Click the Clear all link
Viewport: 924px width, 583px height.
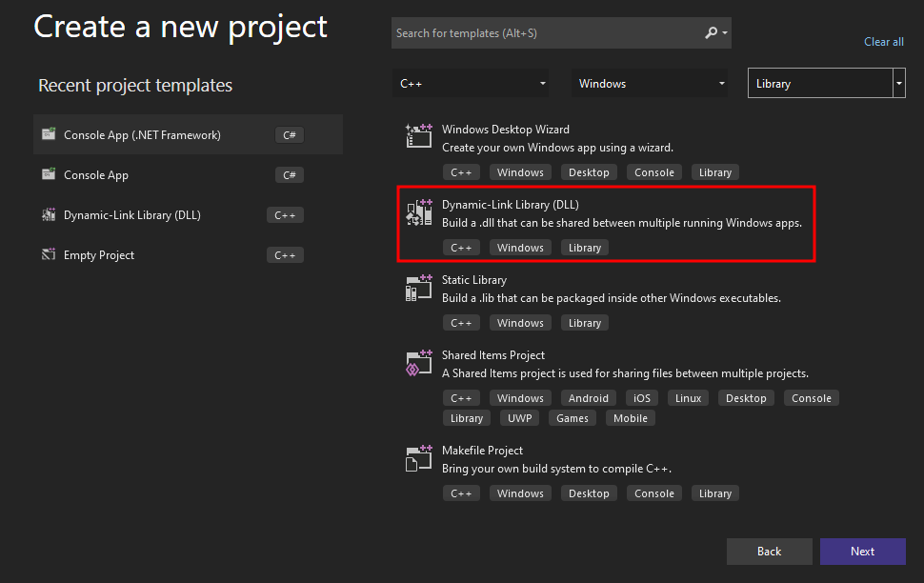coord(883,42)
